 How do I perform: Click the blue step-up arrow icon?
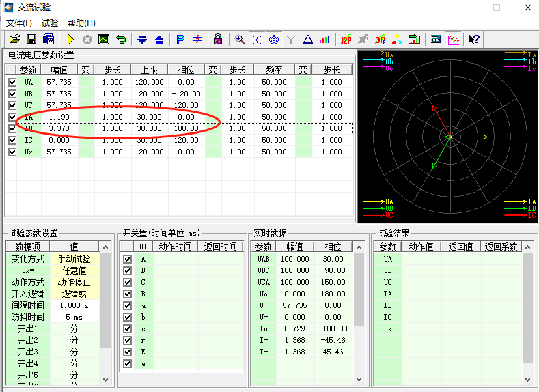[x=158, y=40]
